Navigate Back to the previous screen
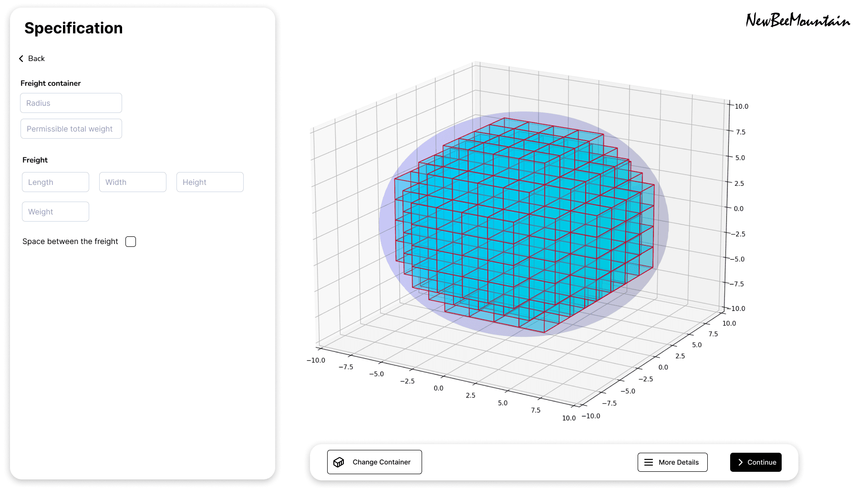 click(x=32, y=58)
